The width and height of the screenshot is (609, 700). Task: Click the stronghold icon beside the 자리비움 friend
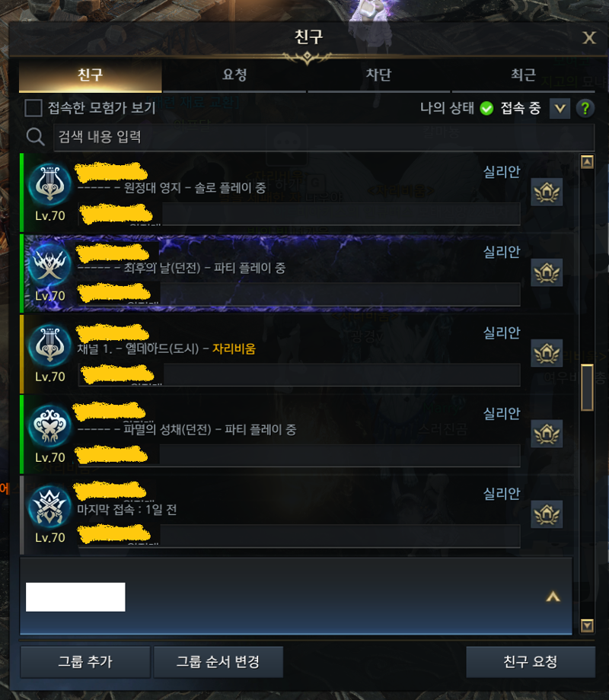tap(547, 353)
